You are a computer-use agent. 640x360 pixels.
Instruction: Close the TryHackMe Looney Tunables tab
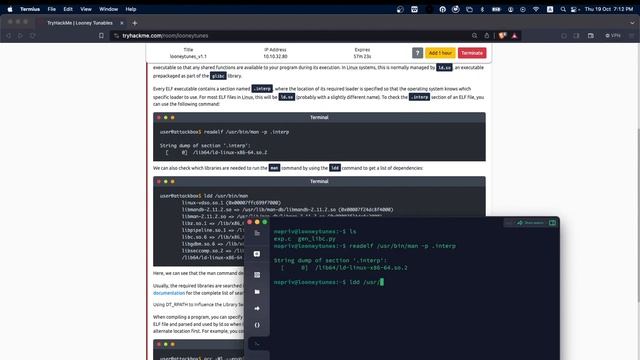pyautogui.click(x=122, y=23)
